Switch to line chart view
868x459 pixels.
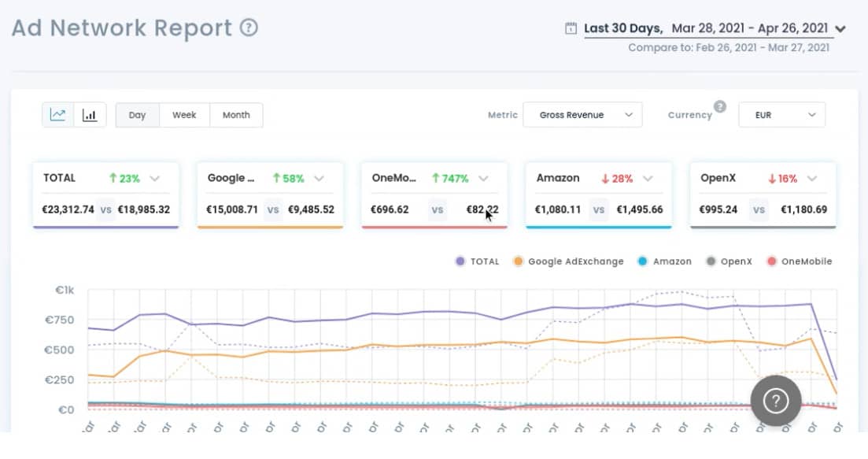[58, 115]
